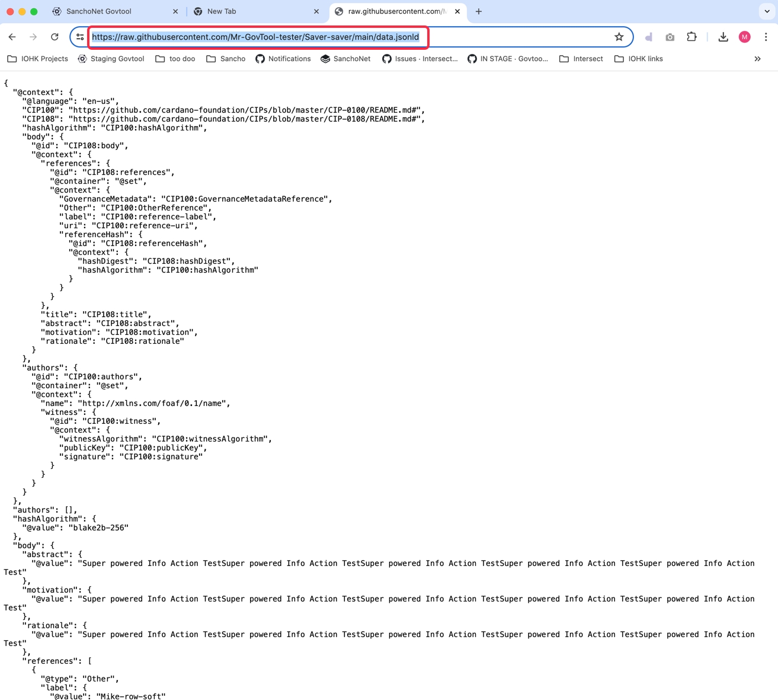Image resolution: width=778 pixels, height=700 pixels.
Task: Open the profile avatar M
Action: 744,37
